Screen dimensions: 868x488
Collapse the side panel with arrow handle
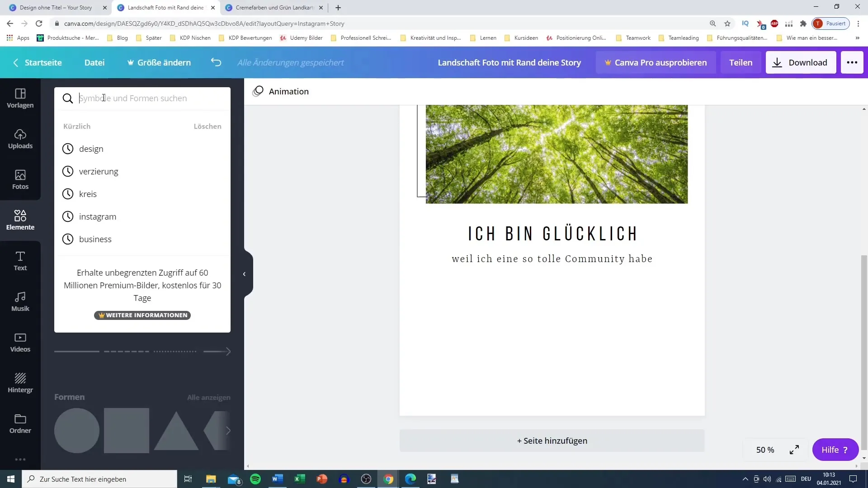(x=245, y=274)
